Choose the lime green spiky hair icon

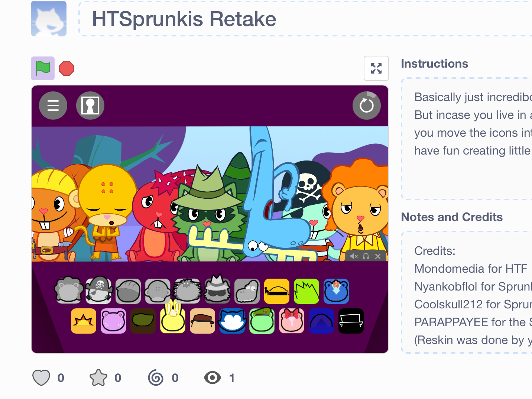[306, 291]
